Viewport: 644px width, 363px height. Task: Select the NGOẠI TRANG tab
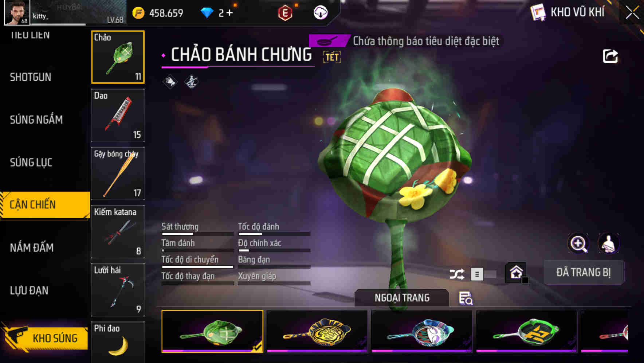pos(402,298)
